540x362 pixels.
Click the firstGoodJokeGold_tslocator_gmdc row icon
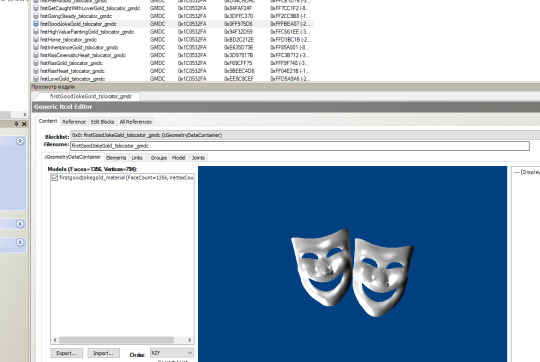36,24
